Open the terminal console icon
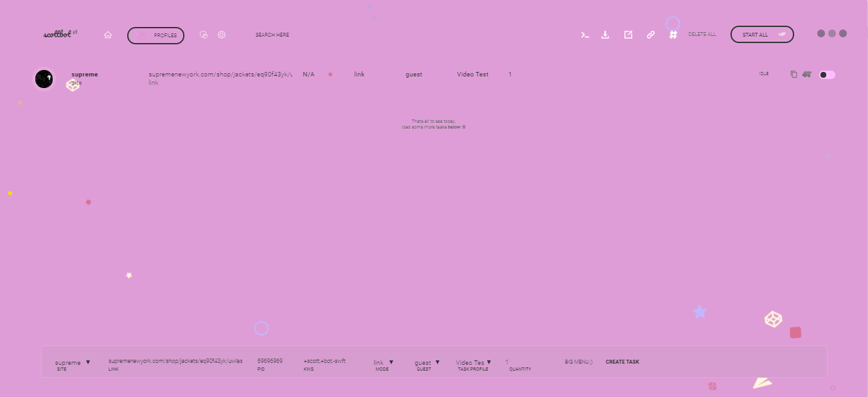Image resolution: width=868 pixels, height=397 pixels. coord(585,35)
